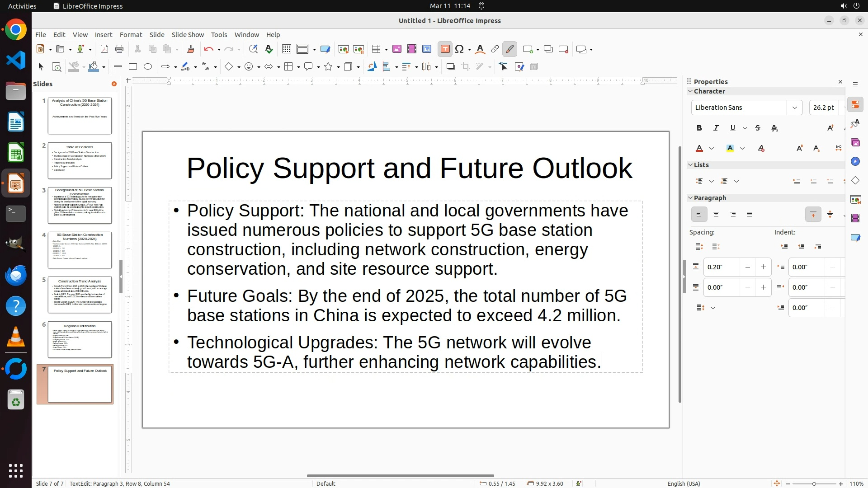This screenshot has width=868, height=488.
Task: Open the Slide Show menu
Action: point(188,35)
